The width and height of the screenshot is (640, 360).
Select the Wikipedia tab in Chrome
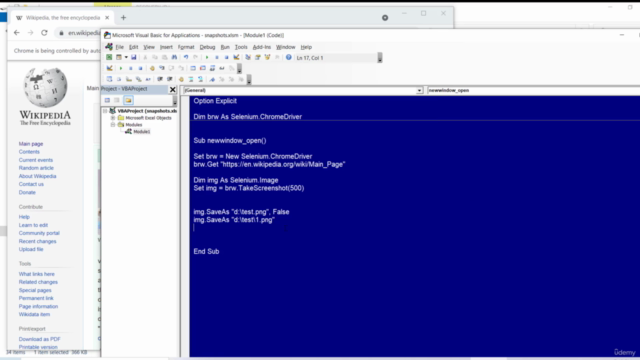pos(62,18)
